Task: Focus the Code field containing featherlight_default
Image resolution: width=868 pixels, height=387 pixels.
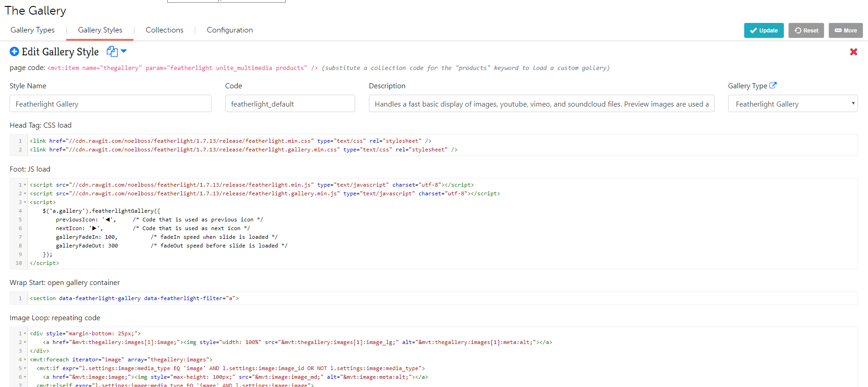Action: click(x=290, y=104)
